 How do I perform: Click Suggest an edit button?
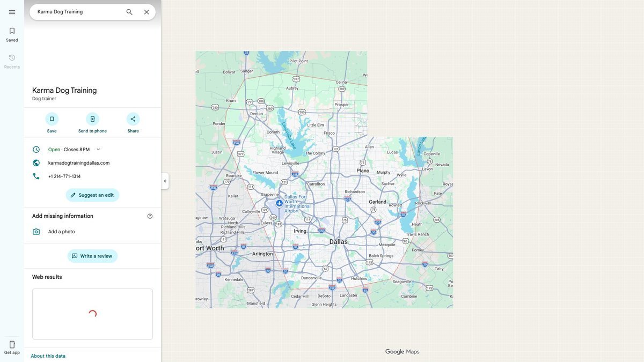tap(92, 195)
